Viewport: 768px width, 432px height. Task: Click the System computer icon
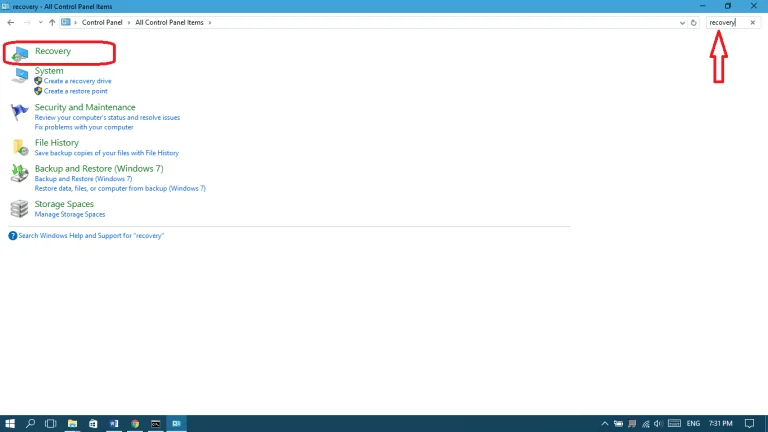[20, 76]
